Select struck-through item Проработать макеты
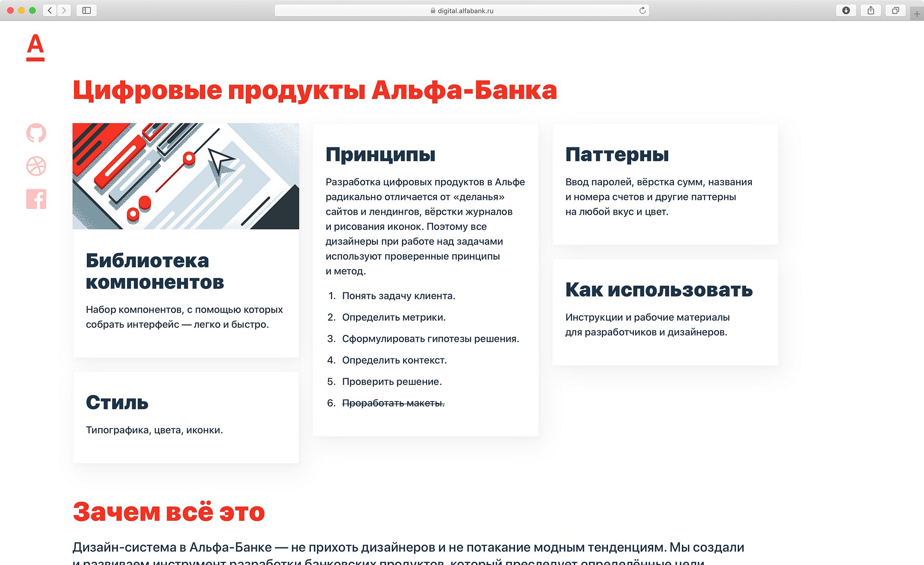This screenshot has width=924, height=565. click(x=393, y=403)
